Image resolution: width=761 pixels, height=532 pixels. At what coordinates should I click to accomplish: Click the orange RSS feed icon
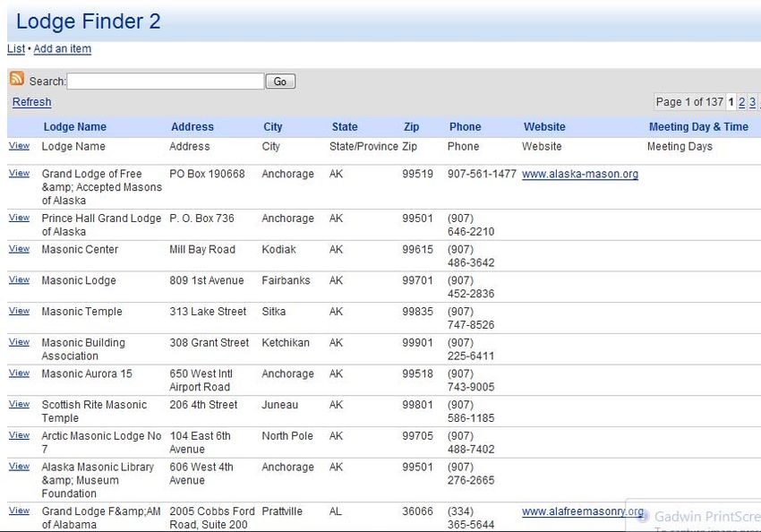[16, 79]
